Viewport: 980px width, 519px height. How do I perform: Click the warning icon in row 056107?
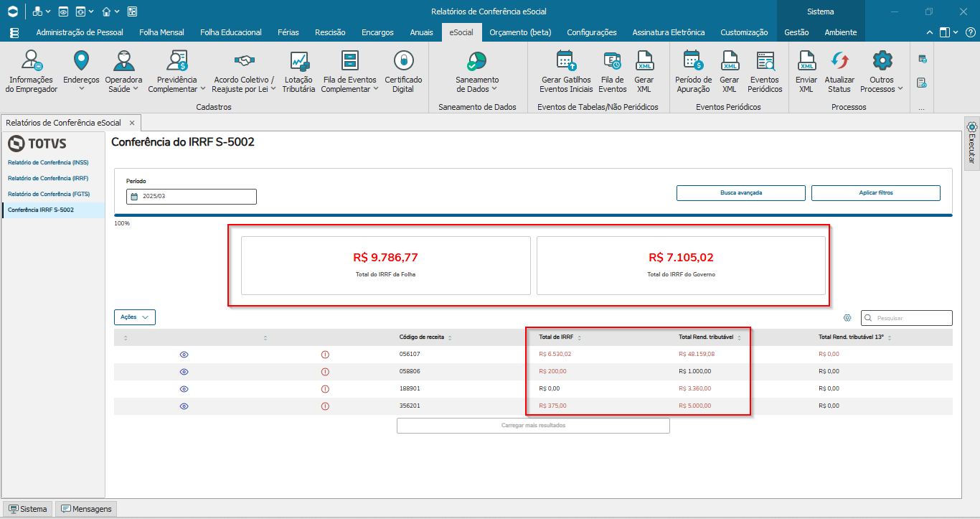[x=325, y=355]
